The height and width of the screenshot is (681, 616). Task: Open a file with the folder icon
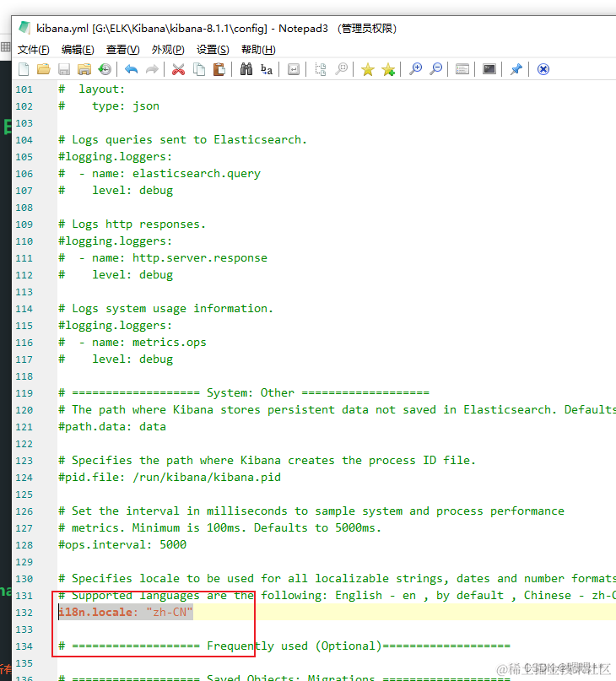pyautogui.click(x=43, y=69)
